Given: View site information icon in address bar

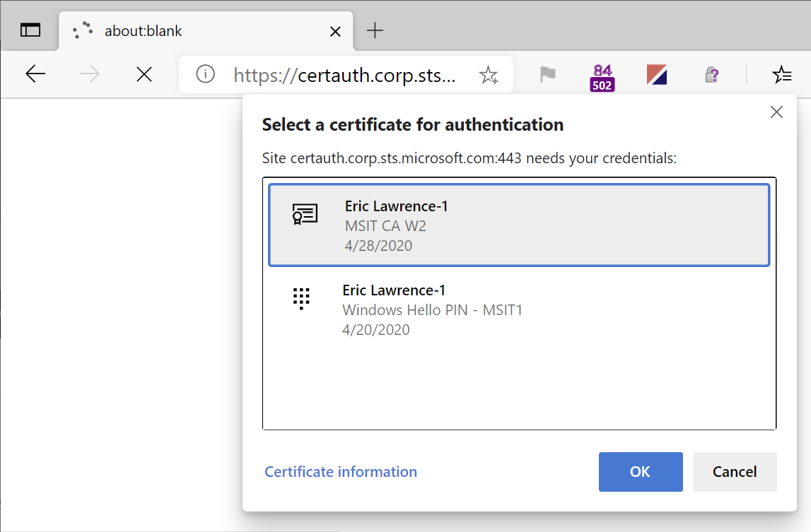Looking at the screenshot, I should click(x=205, y=74).
